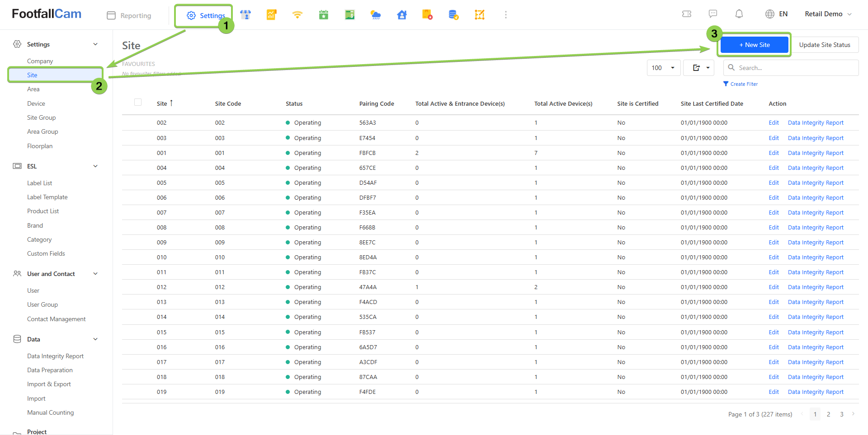Open the weather cloud icon module
868x435 pixels.
pyautogui.click(x=375, y=15)
